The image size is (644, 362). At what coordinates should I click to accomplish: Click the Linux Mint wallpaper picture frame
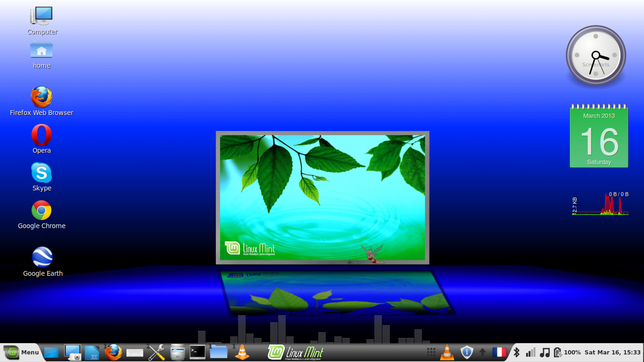pos(322,197)
